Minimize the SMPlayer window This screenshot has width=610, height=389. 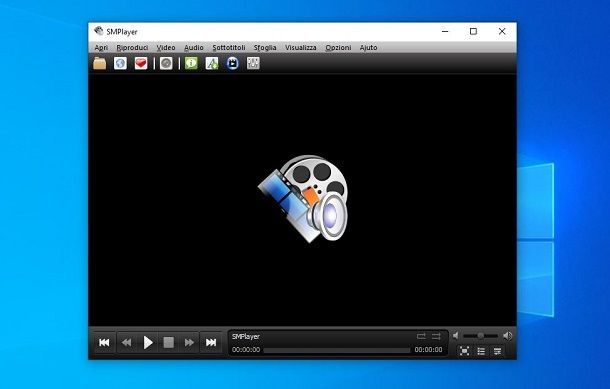(x=445, y=32)
